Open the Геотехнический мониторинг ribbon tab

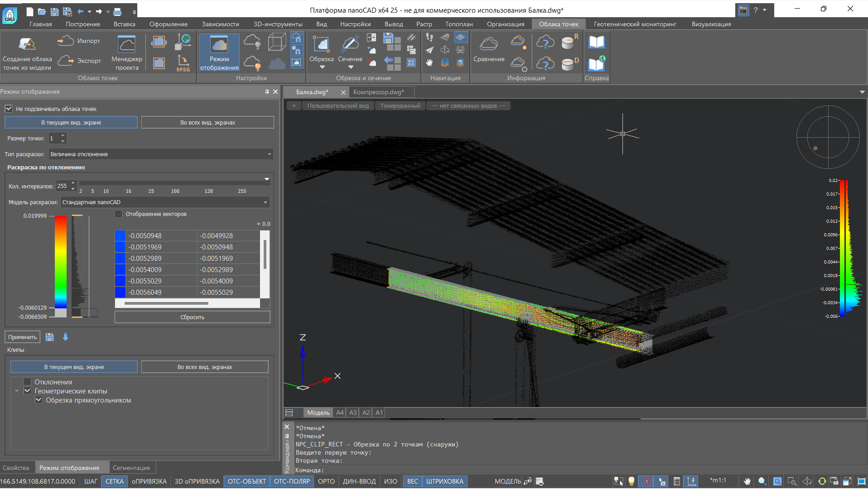pyautogui.click(x=635, y=24)
